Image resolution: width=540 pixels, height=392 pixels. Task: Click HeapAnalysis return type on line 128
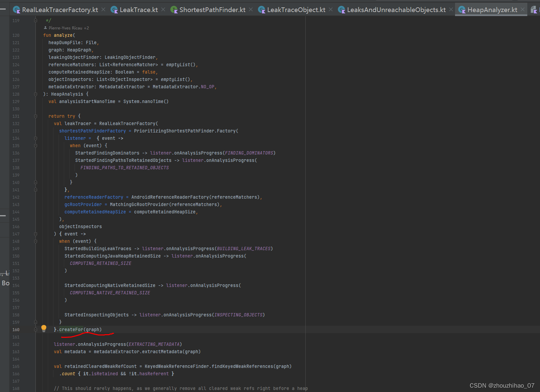(x=67, y=94)
